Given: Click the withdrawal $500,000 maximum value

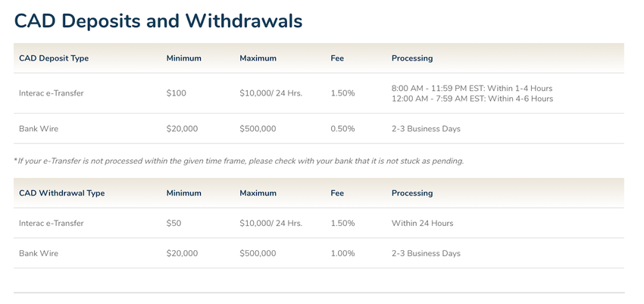Looking at the screenshot, I should pyautogui.click(x=258, y=253).
